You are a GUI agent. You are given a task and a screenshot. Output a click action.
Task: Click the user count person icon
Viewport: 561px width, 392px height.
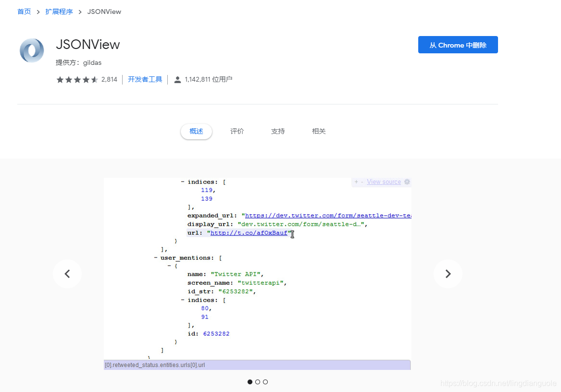pyautogui.click(x=177, y=80)
